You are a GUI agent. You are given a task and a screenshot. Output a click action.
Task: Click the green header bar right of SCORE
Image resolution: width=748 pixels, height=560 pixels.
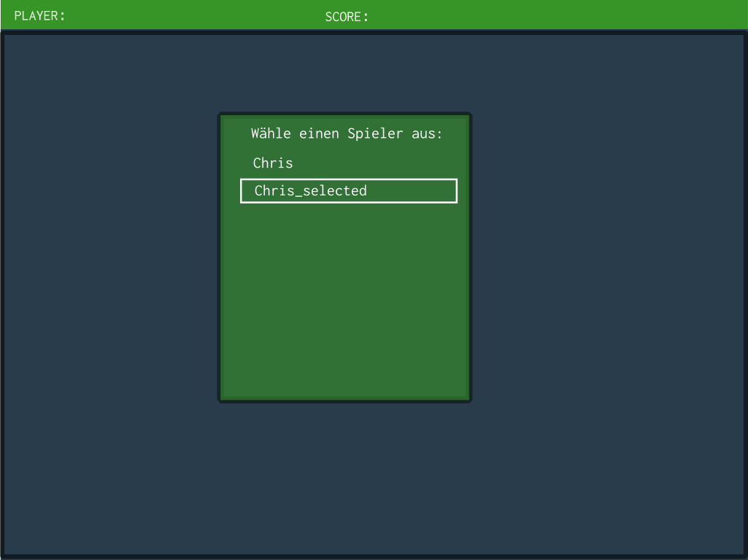555,15
